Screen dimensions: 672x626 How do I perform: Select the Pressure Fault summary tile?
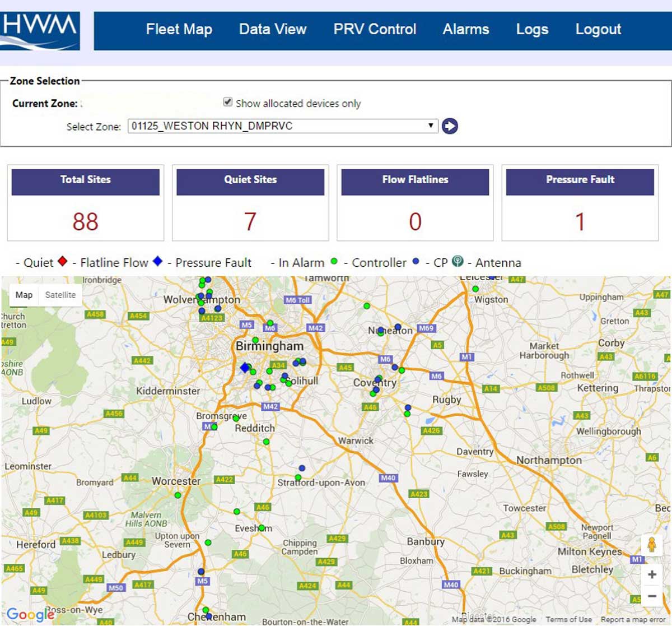580,203
